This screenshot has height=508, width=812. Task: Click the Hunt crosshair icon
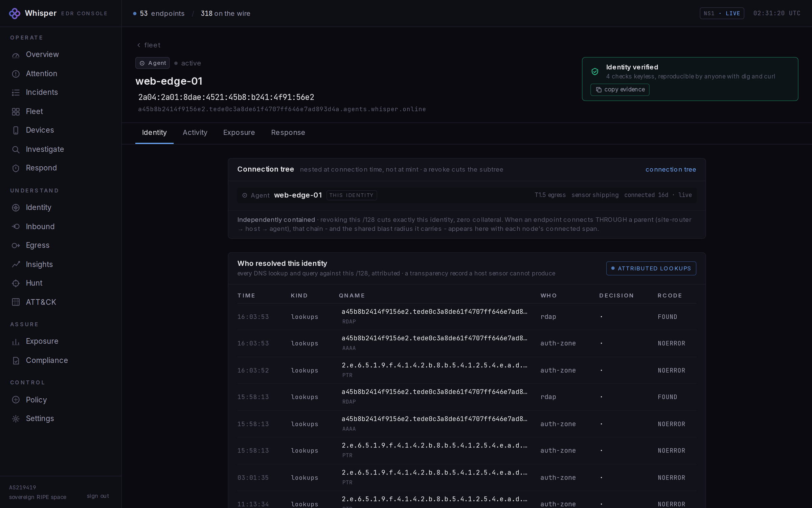pos(16,283)
